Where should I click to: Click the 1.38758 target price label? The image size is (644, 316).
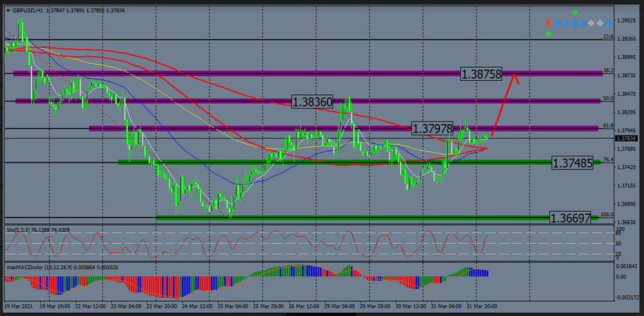(x=481, y=74)
